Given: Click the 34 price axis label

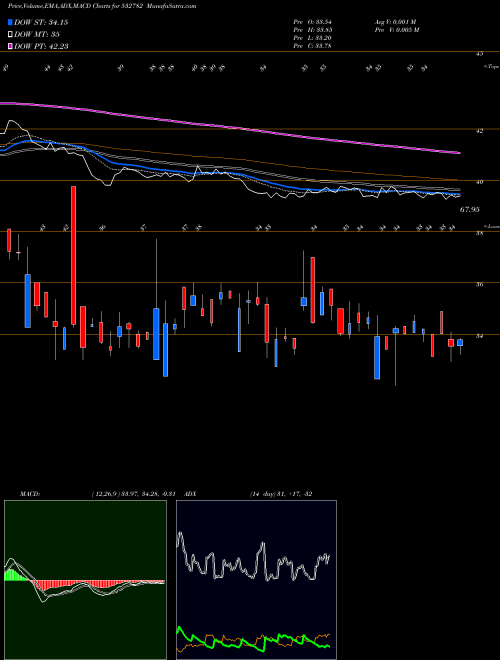Looking at the screenshot, I should click(480, 336).
